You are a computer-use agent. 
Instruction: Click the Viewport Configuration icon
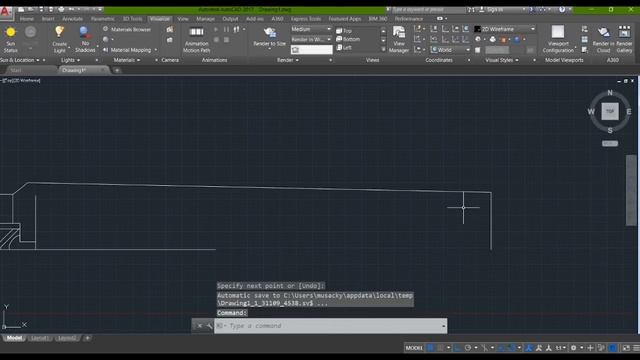(x=558, y=32)
